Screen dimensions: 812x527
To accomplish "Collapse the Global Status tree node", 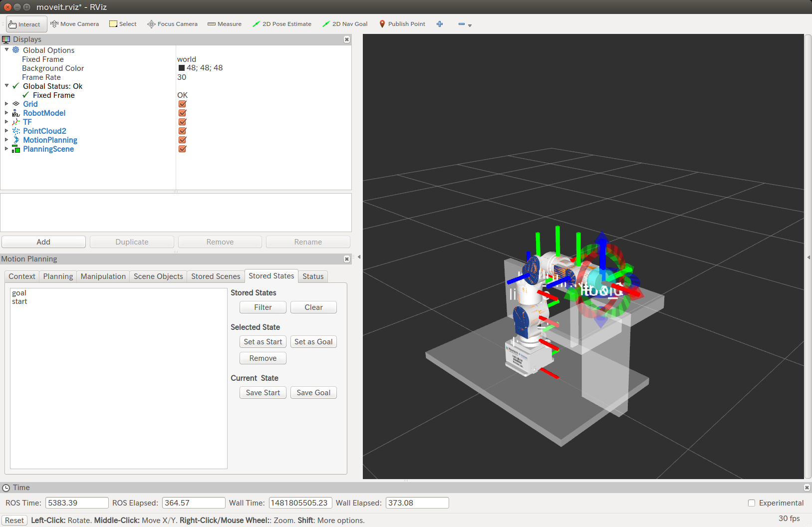I will (6, 85).
